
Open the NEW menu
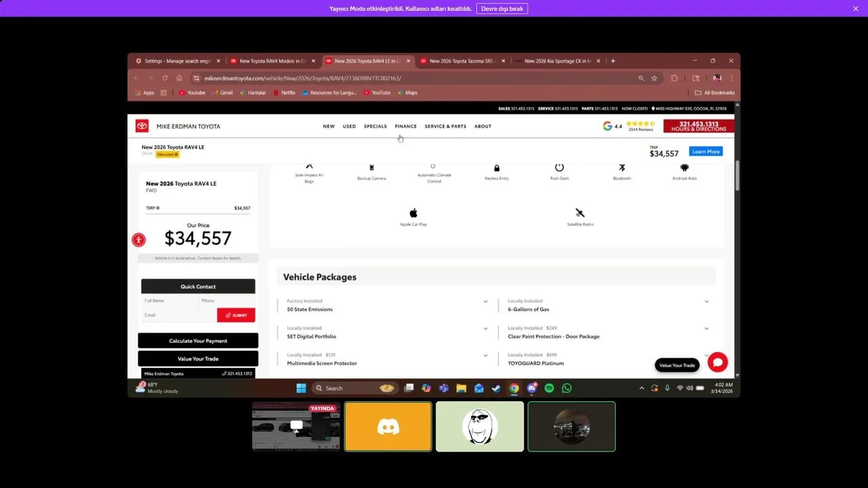[329, 126]
